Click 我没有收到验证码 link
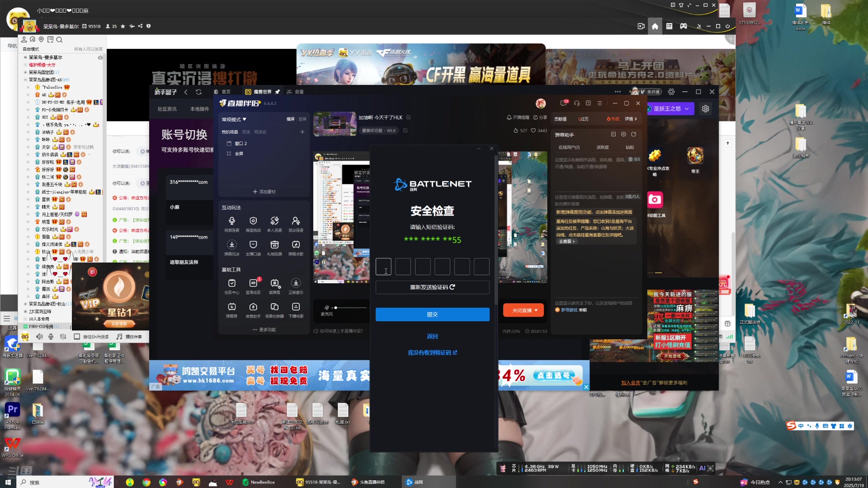The height and width of the screenshot is (488, 868). pos(432,352)
